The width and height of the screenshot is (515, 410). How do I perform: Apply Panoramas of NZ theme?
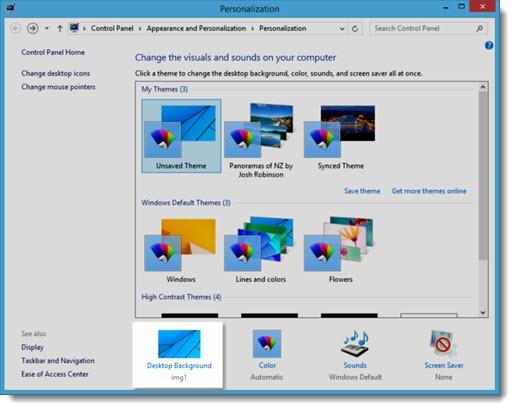[x=260, y=140]
